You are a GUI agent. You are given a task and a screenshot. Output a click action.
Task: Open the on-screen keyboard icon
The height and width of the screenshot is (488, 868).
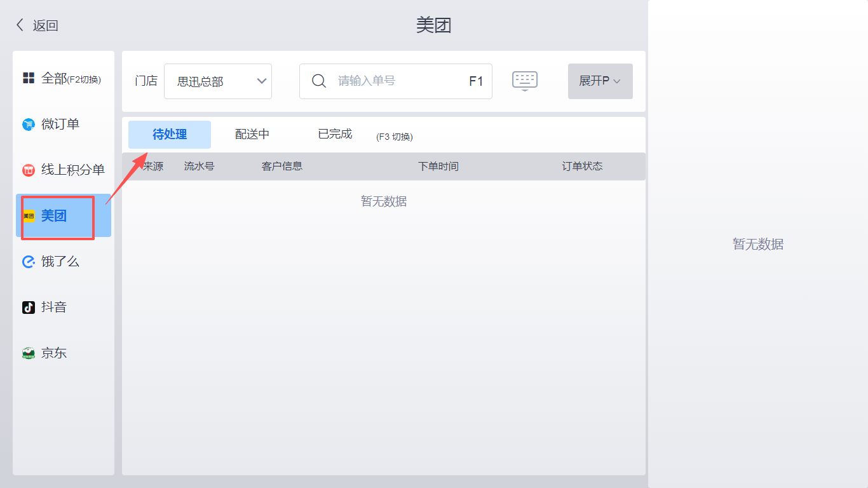click(525, 81)
